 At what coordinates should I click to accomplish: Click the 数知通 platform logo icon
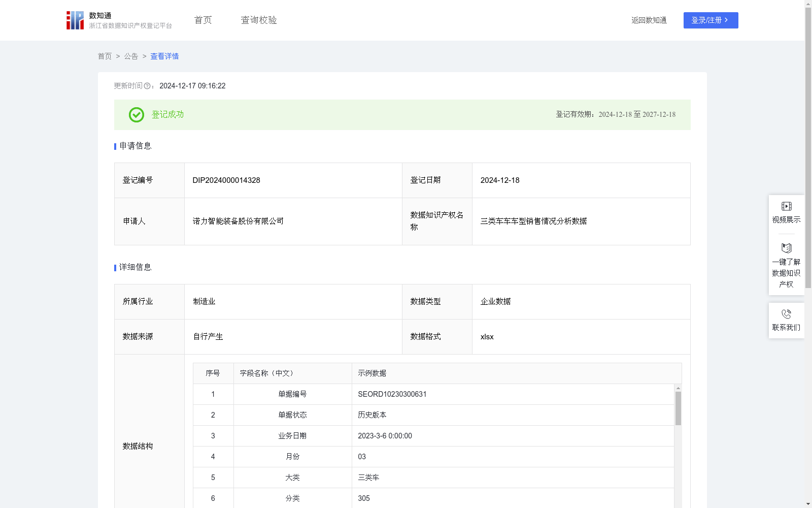75,20
